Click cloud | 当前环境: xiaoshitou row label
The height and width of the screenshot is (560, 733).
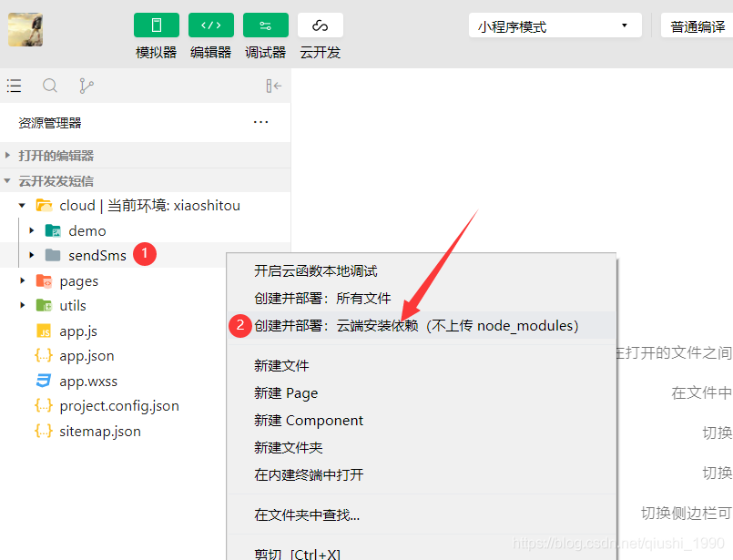pyautogui.click(x=149, y=206)
